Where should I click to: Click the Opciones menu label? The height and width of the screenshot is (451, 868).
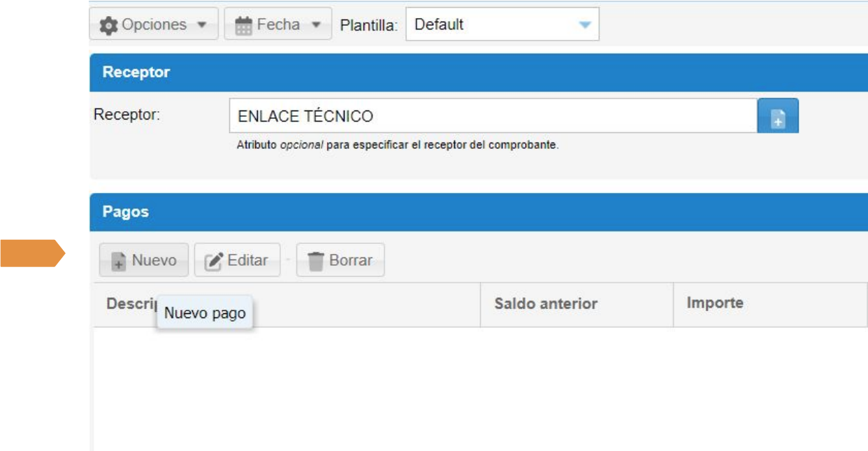154,24
